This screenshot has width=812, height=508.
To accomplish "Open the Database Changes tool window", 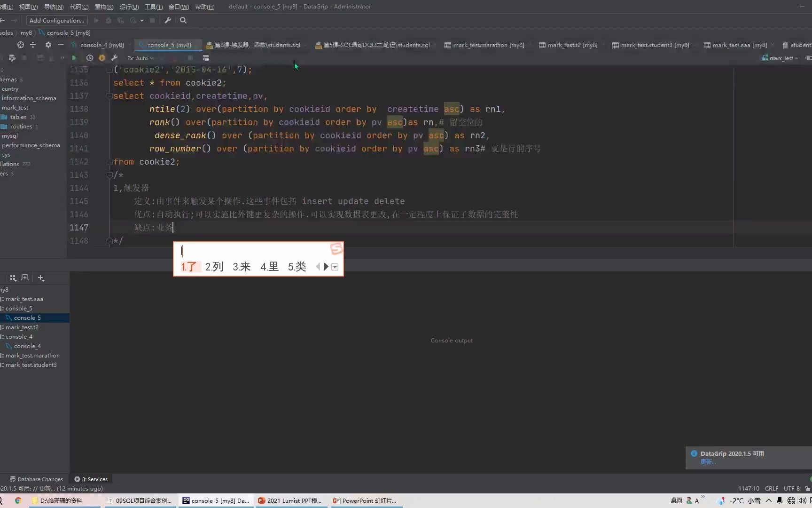I will click(x=36, y=479).
